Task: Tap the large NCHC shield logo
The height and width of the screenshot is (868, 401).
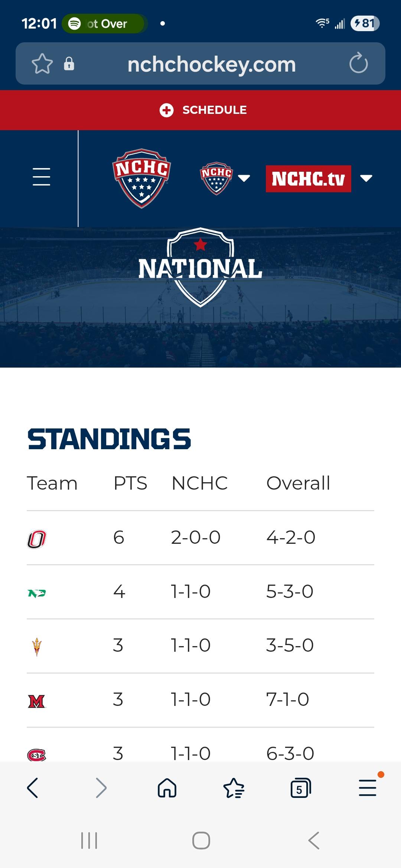Action: coord(141,178)
